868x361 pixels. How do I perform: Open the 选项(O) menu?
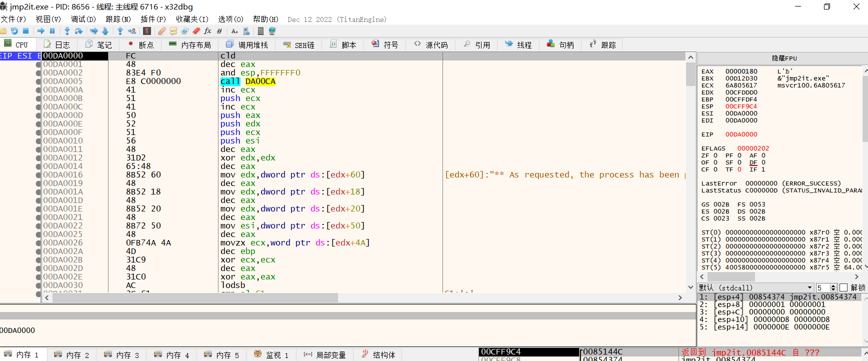[x=230, y=19]
